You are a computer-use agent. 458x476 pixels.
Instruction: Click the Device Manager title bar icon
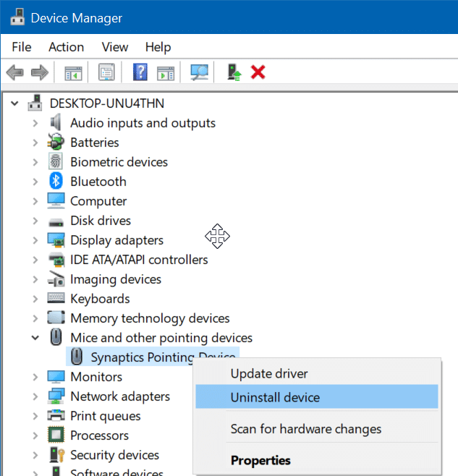coord(17,17)
